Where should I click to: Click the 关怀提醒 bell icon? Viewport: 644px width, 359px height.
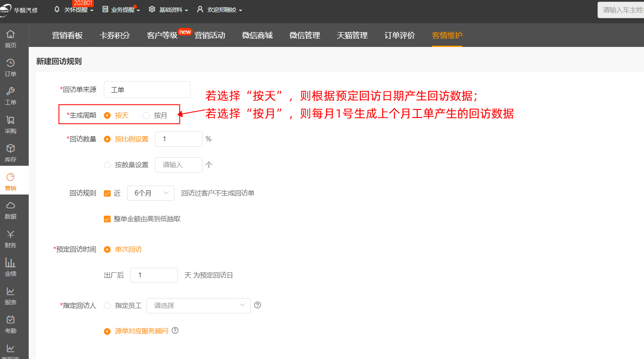tap(57, 9)
